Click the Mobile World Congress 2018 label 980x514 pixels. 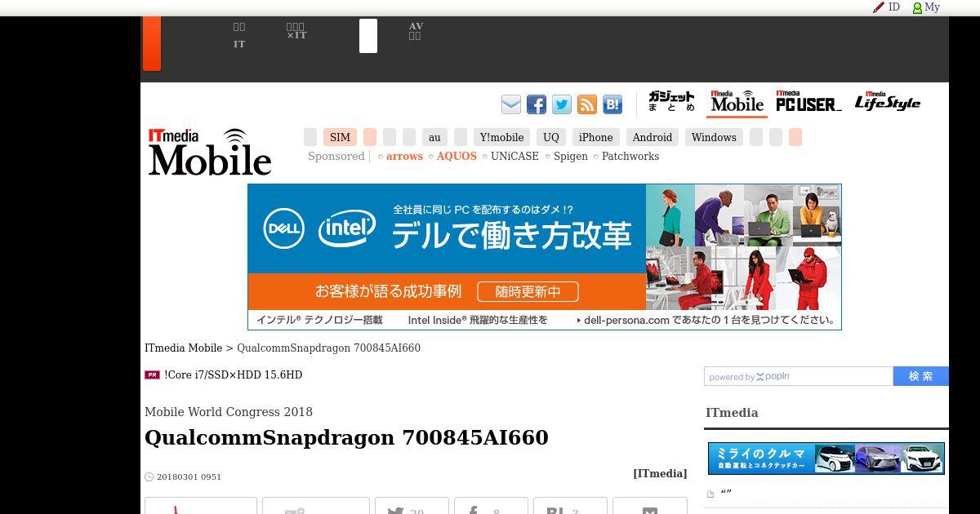pos(229,413)
